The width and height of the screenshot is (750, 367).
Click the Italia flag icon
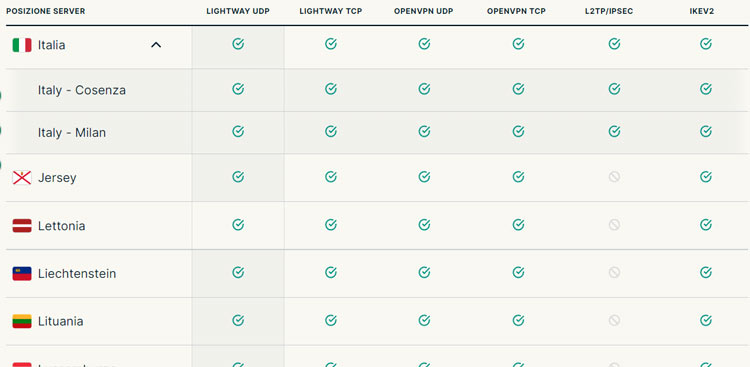pyautogui.click(x=22, y=45)
